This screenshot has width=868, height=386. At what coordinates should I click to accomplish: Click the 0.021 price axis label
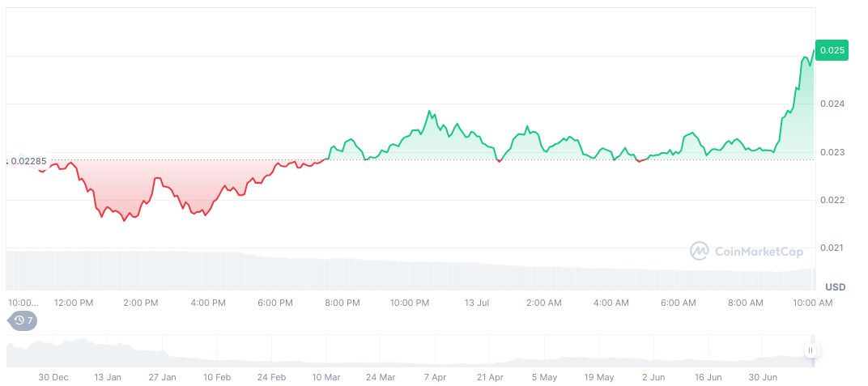[x=832, y=248]
